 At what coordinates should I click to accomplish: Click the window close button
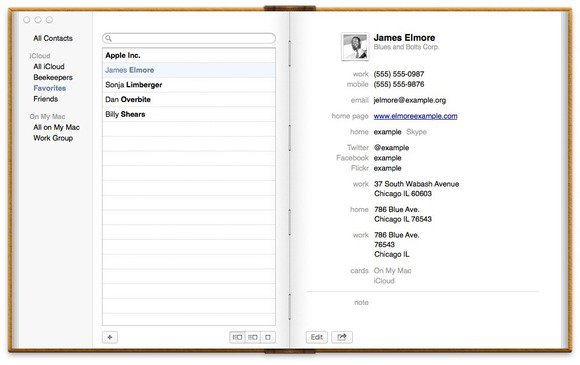(27, 20)
